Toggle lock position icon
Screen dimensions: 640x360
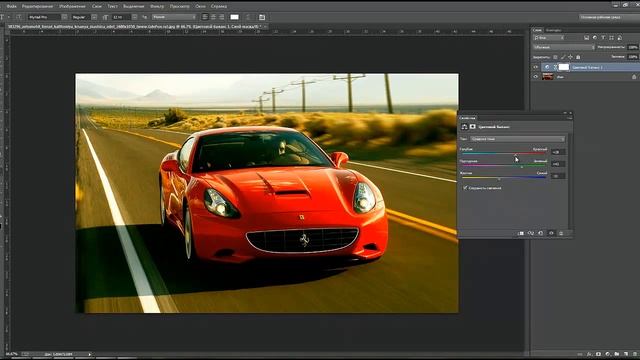click(x=570, y=57)
